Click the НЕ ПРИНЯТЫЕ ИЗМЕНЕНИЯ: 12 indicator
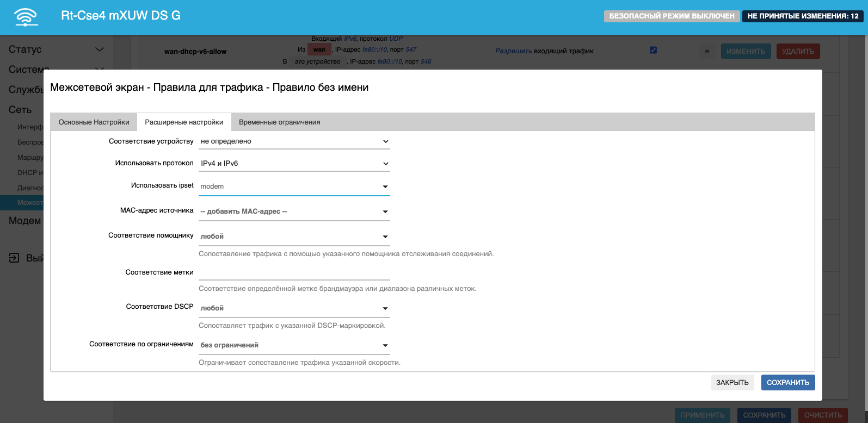Image resolution: width=868 pixels, height=423 pixels. [803, 16]
